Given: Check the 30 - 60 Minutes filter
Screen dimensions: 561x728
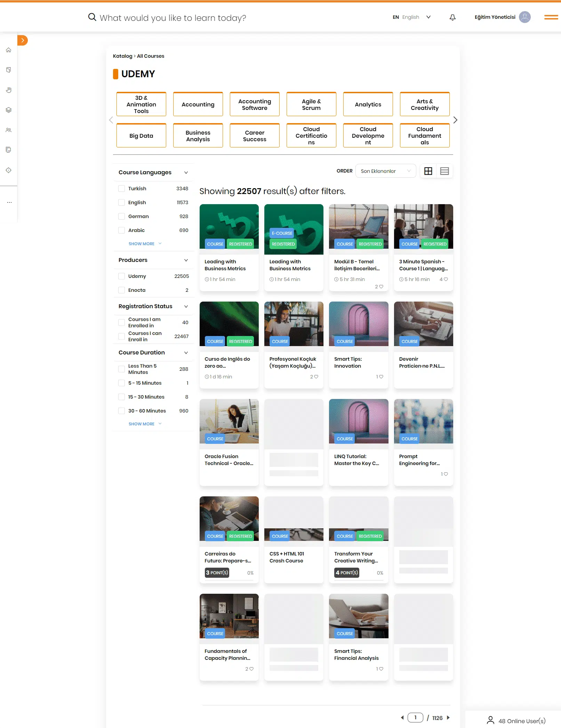Looking at the screenshot, I should [x=122, y=411].
